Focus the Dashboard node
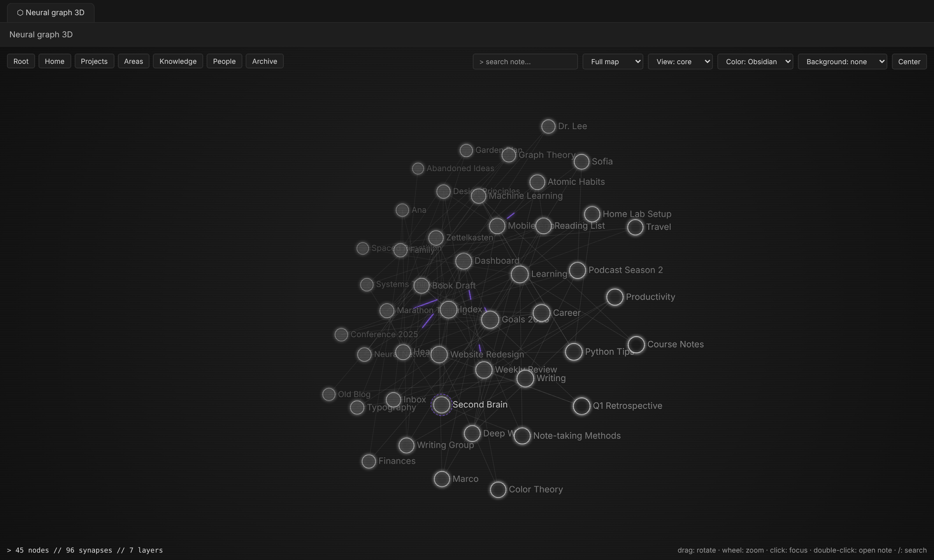The image size is (934, 560). (x=463, y=261)
